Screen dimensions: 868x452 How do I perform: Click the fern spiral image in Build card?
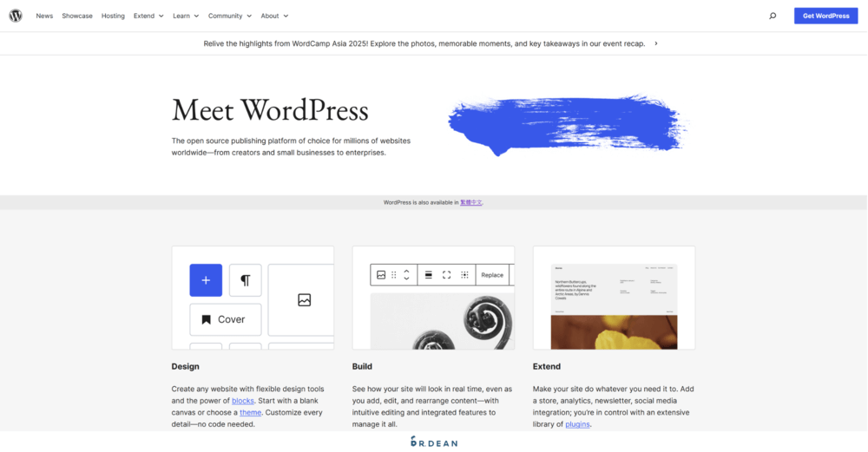443,322
